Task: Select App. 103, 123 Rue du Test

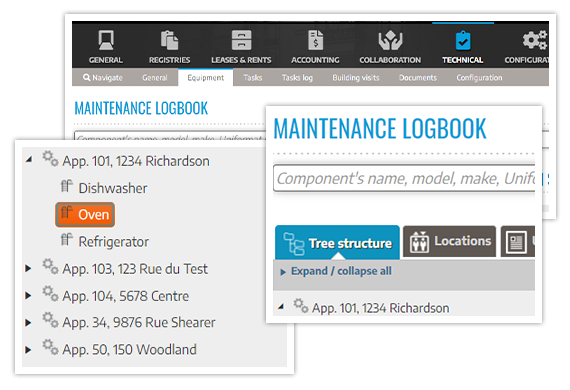Action: point(135,269)
